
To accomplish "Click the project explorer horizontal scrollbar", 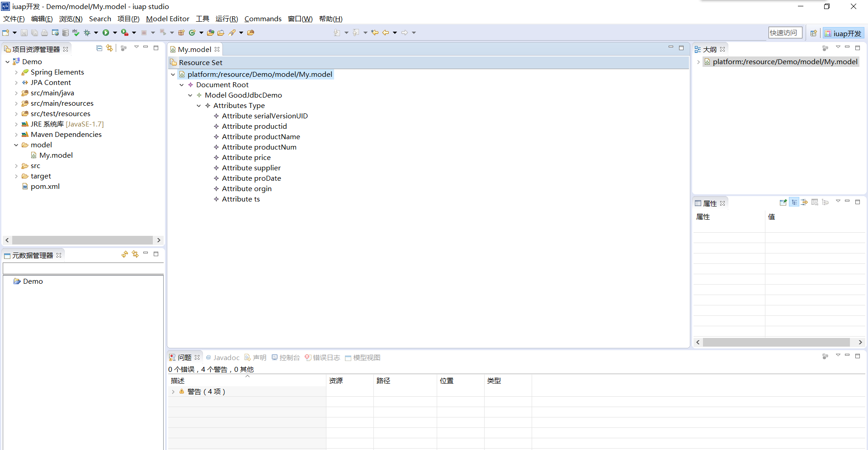I will click(82, 240).
